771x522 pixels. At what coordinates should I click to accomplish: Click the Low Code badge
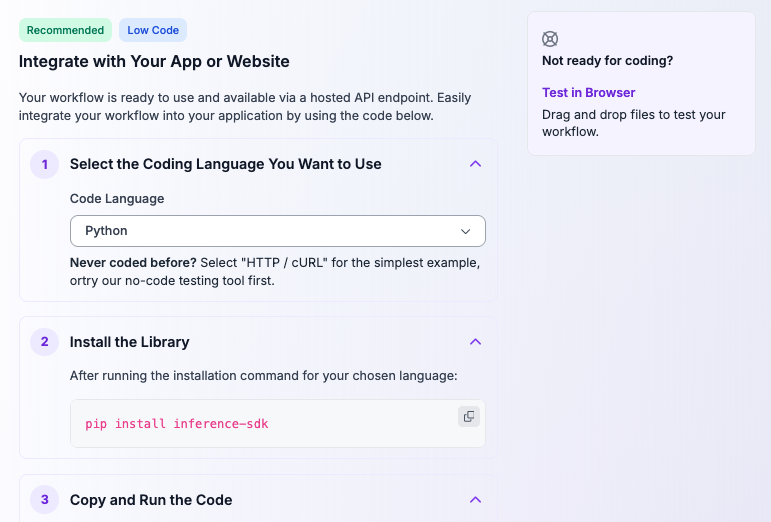pos(153,30)
